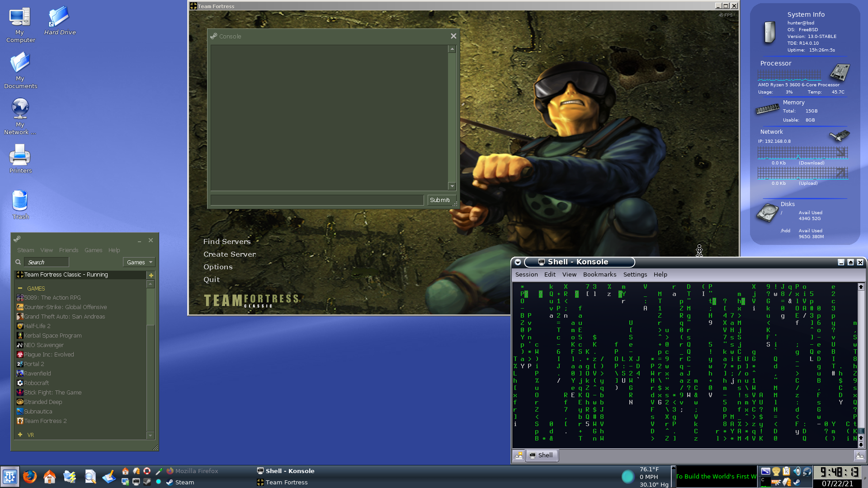Click the weather applet circle icon

tap(627, 477)
